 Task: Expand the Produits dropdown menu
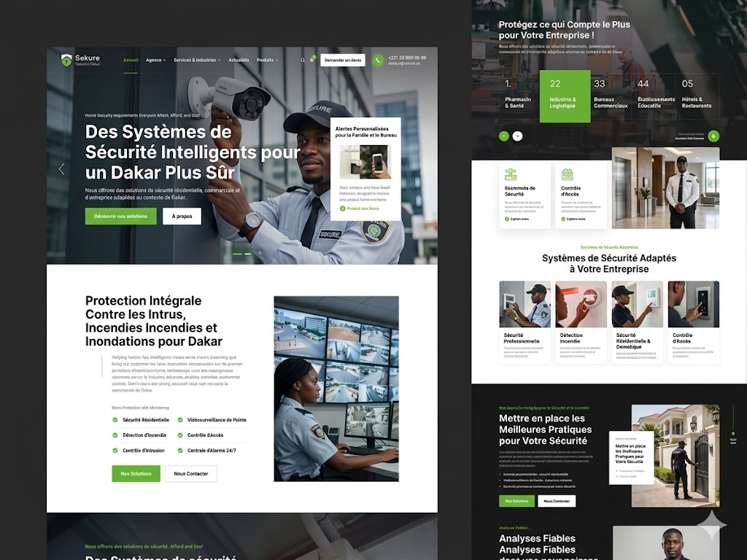tap(267, 59)
